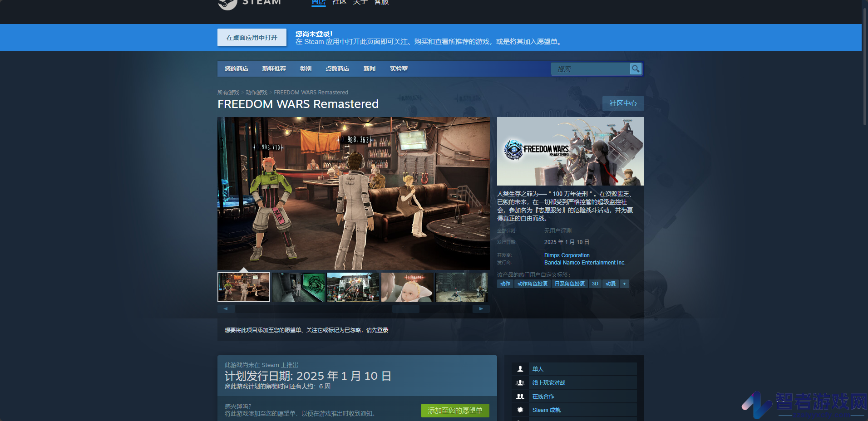Open the 社区 header menu item
The height and width of the screenshot is (421, 868).
tap(340, 3)
